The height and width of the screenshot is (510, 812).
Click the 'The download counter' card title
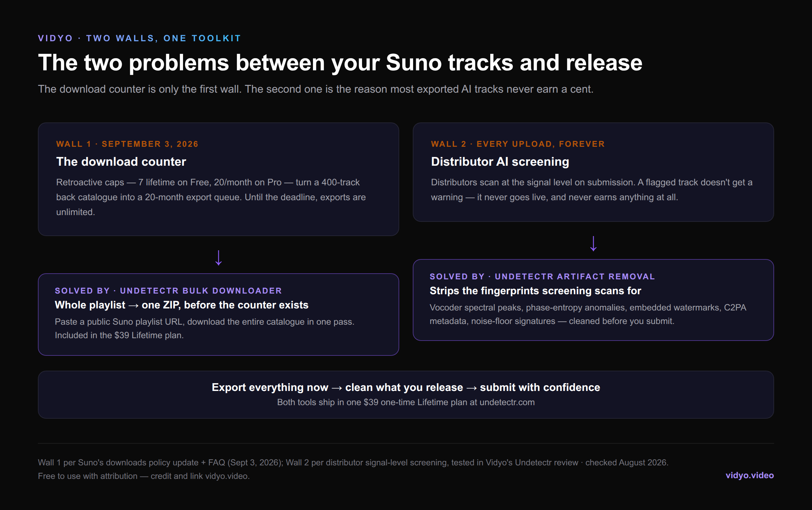click(x=121, y=162)
